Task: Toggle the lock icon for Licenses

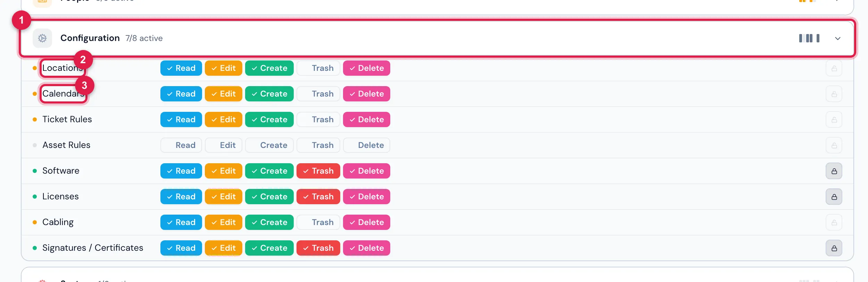Action: [x=834, y=197]
